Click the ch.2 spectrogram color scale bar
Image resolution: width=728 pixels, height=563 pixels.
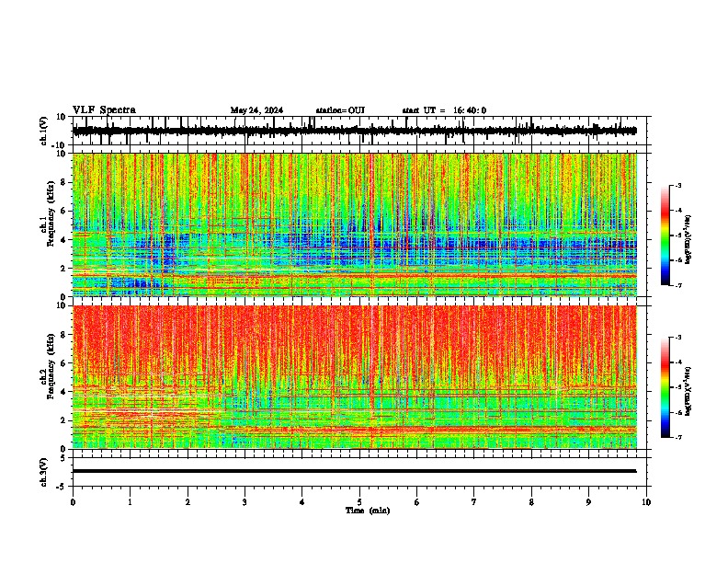[665, 387]
